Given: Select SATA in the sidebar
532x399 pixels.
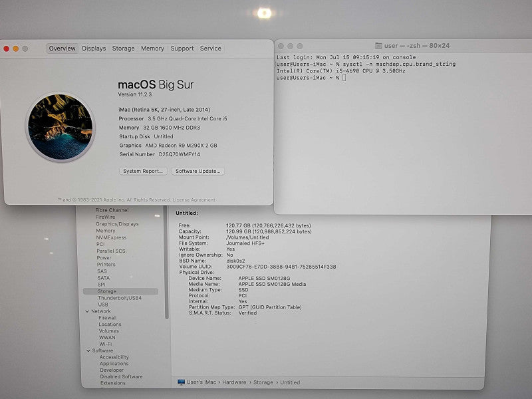Looking at the screenshot, I should pyautogui.click(x=104, y=278).
